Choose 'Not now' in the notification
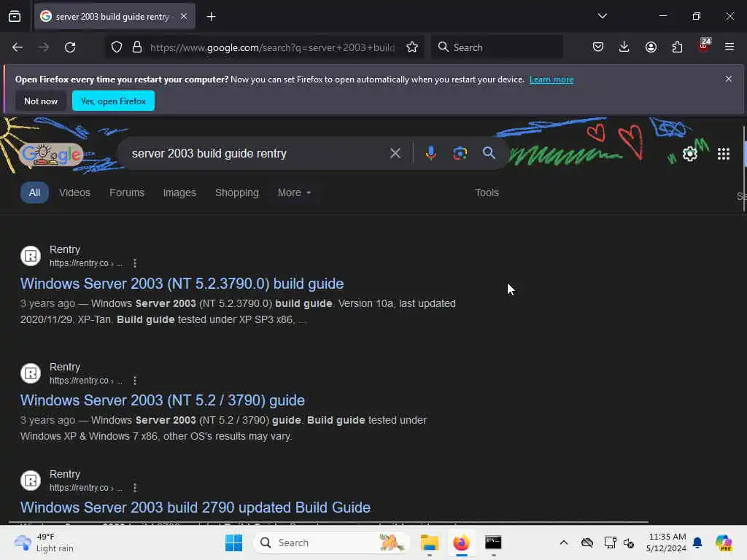Viewport: 747px width, 560px height. click(41, 101)
